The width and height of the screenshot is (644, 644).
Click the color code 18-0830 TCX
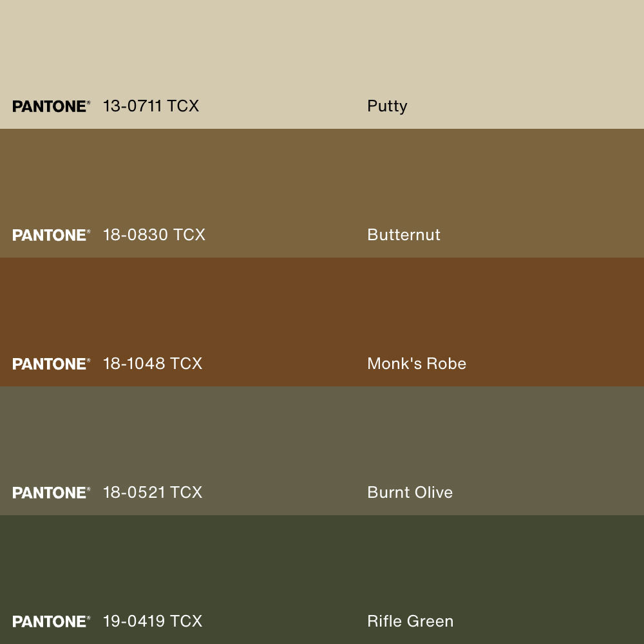tap(154, 235)
